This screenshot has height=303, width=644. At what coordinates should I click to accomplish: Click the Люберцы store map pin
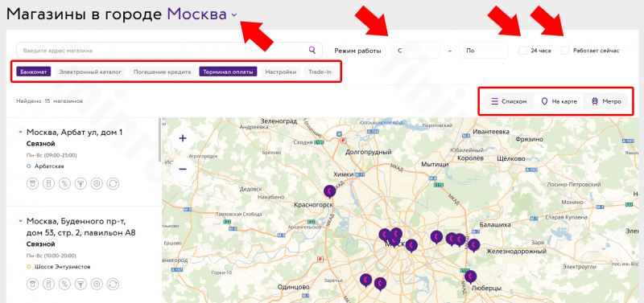coord(471,277)
